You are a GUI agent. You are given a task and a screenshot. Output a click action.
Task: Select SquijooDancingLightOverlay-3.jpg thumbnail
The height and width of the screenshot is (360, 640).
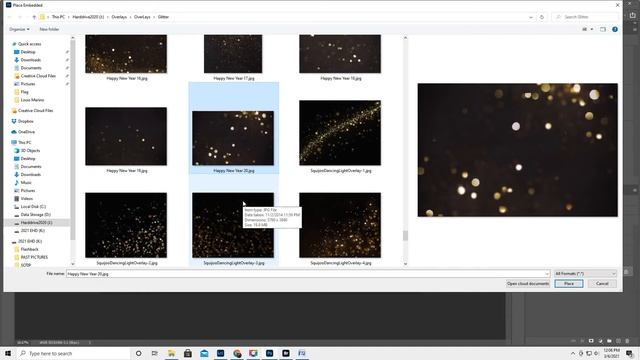(233, 225)
